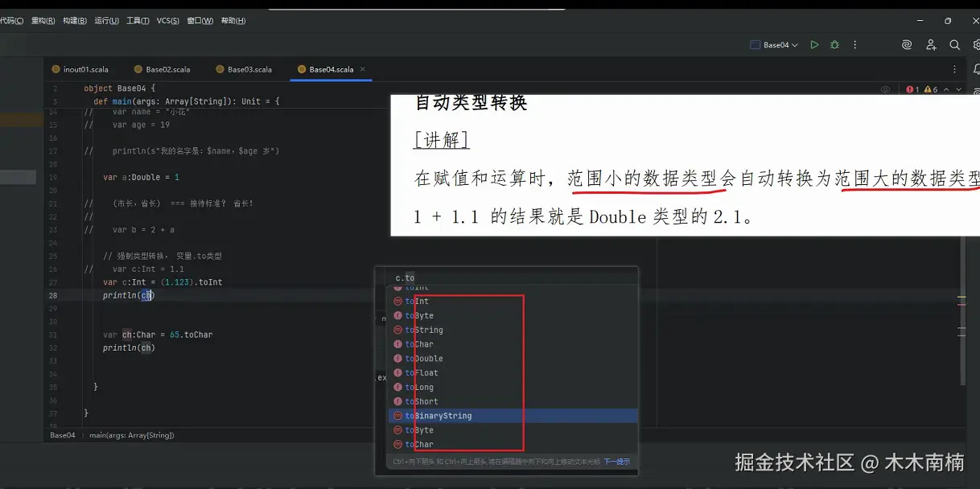Select toDouble in the completion popup
This screenshot has width=980, height=489.
pos(425,358)
